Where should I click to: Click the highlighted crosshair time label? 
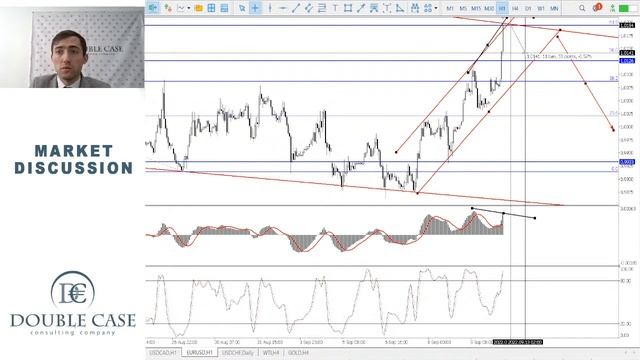[518, 342]
